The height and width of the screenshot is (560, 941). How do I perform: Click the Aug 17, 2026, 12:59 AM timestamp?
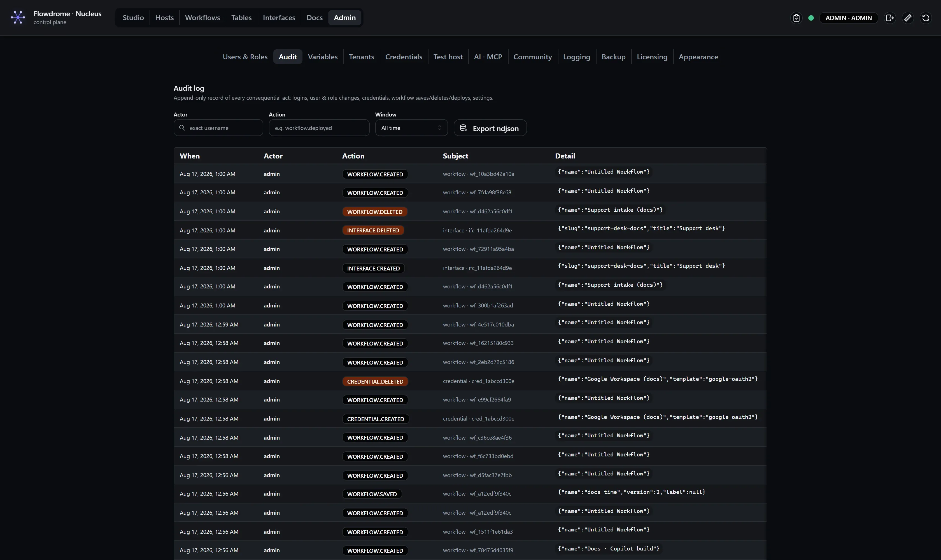pos(209,325)
